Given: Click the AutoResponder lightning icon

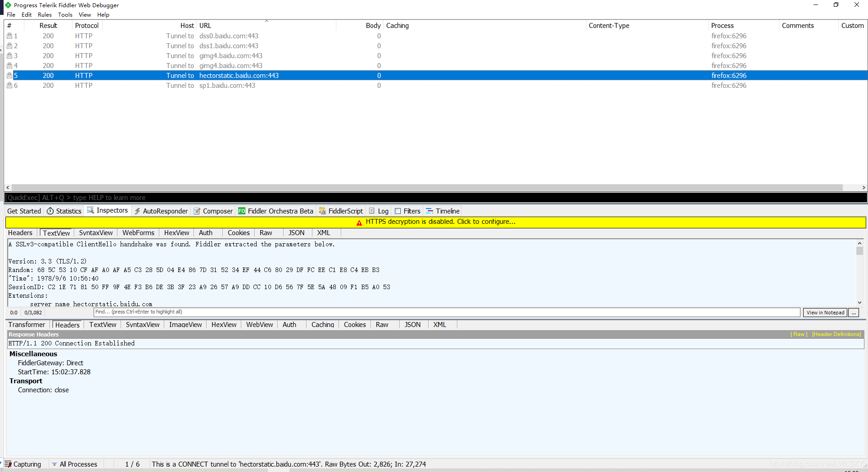Looking at the screenshot, I should click(137, 211).
